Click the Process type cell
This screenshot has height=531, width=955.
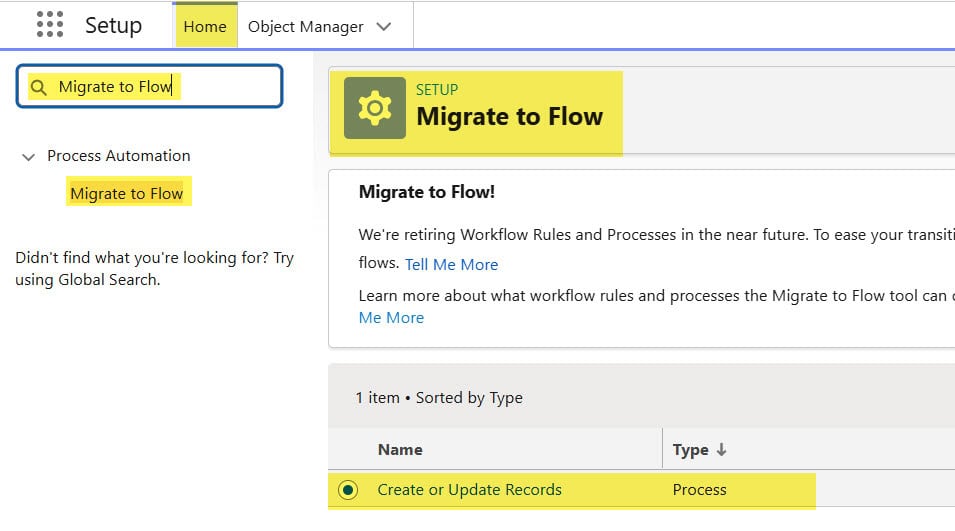click(x=699, y=490)
